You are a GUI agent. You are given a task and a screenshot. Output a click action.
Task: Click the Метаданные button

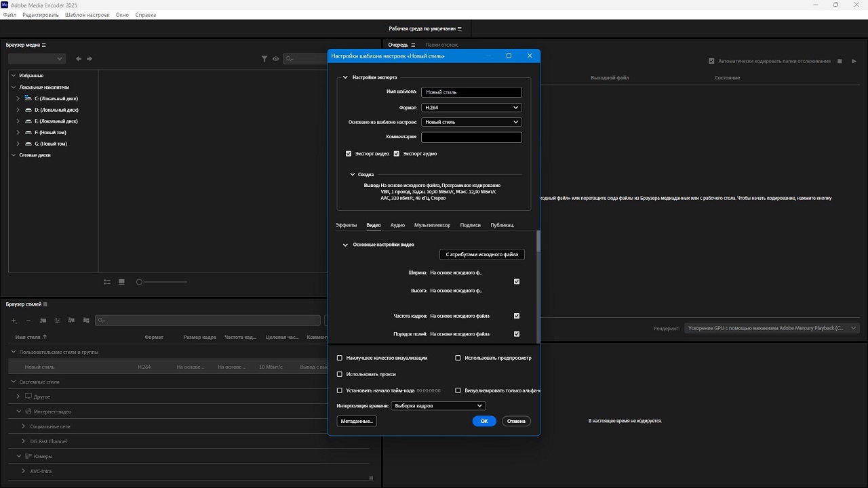coord(357,421)
